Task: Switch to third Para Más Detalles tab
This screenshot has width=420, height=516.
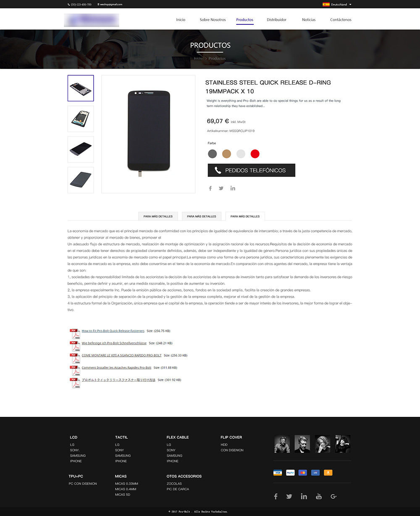Action: pos(245,216)
